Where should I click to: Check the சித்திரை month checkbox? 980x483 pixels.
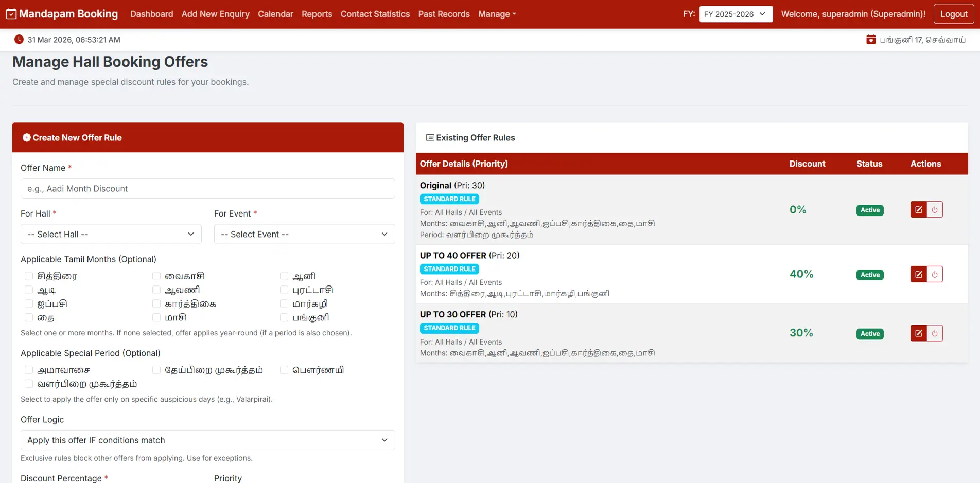pyautogui.click(x=29, y=276)
